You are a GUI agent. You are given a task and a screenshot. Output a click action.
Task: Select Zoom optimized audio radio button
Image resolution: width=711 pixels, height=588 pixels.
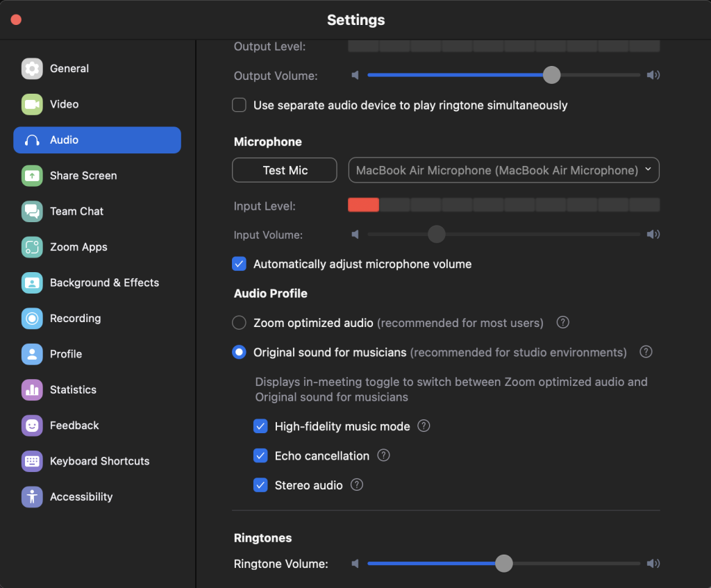[240, 323]
